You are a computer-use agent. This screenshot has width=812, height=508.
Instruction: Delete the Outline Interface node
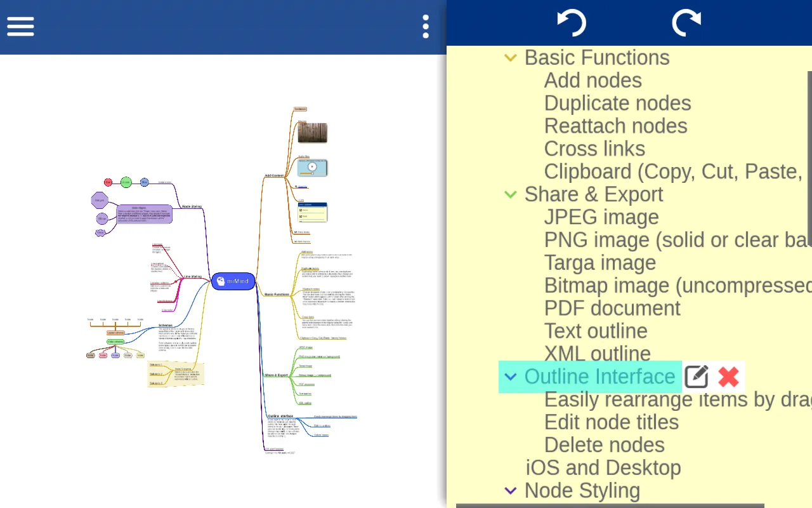point(728,377)
